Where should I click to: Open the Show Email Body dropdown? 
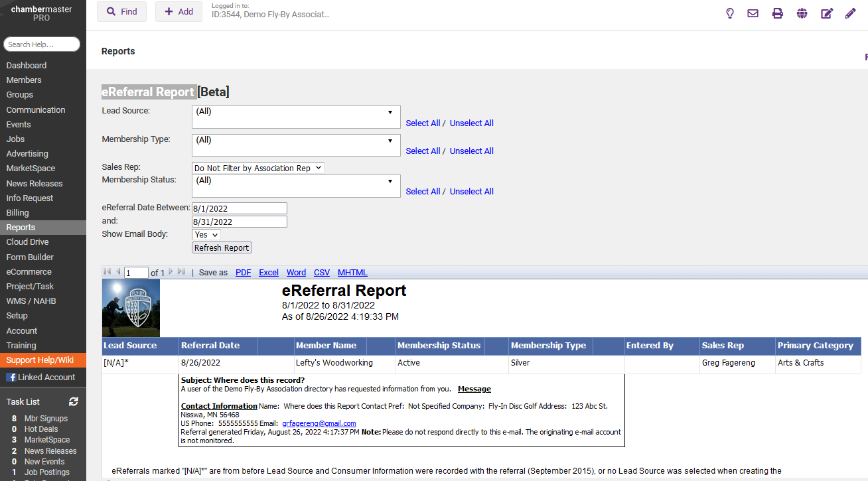(x=206, y=234)
